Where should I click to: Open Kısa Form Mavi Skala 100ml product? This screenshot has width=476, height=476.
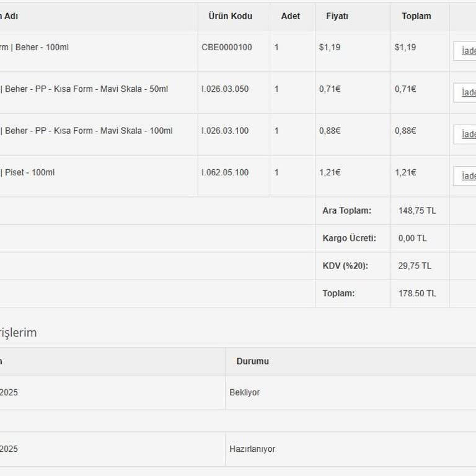(89, 131)
